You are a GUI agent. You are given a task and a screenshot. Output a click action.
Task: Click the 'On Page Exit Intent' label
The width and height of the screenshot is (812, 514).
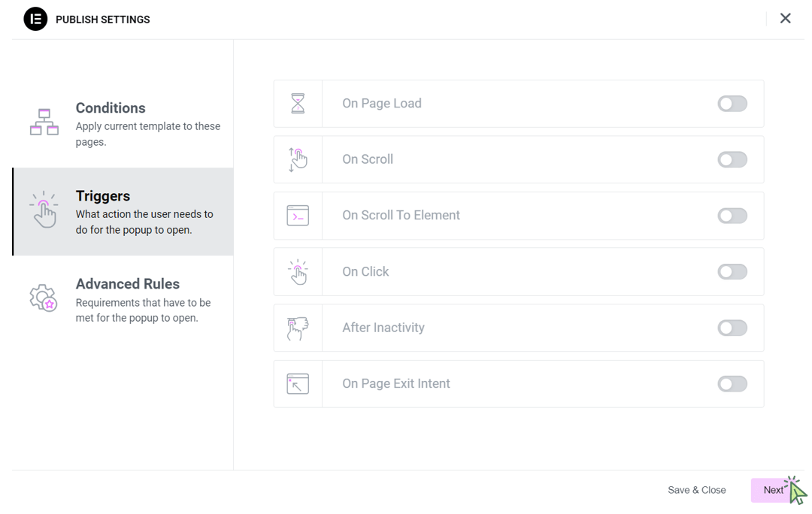(x=396, y=383)
